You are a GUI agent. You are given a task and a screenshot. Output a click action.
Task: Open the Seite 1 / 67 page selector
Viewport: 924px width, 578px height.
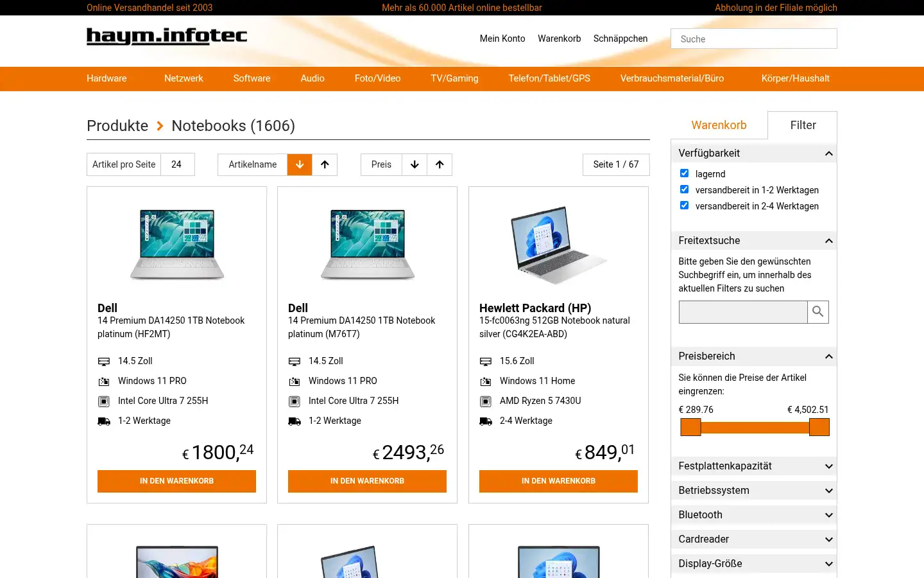(616, 164)
